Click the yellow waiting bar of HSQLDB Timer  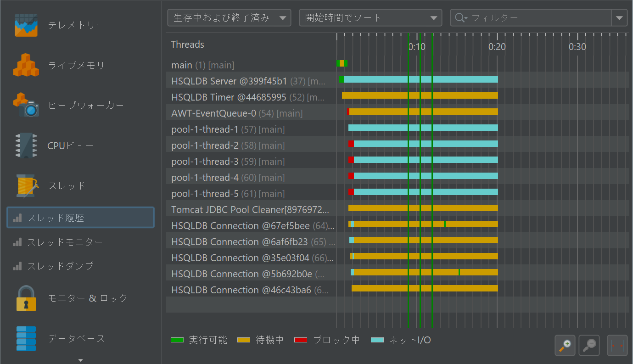[x=420, y=95]
